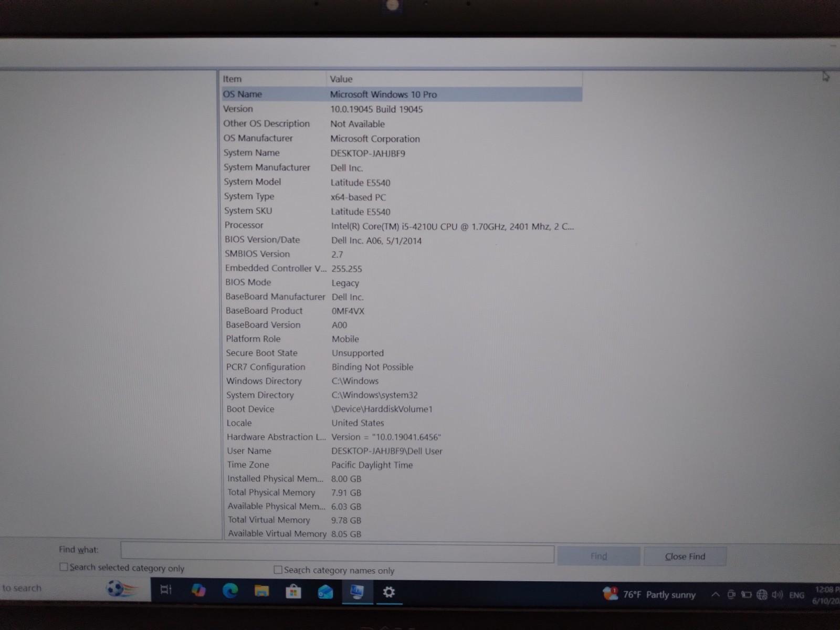Select the OS Name row
The width and height of the screenshot is (840, 630).
[x=402, y=94]
